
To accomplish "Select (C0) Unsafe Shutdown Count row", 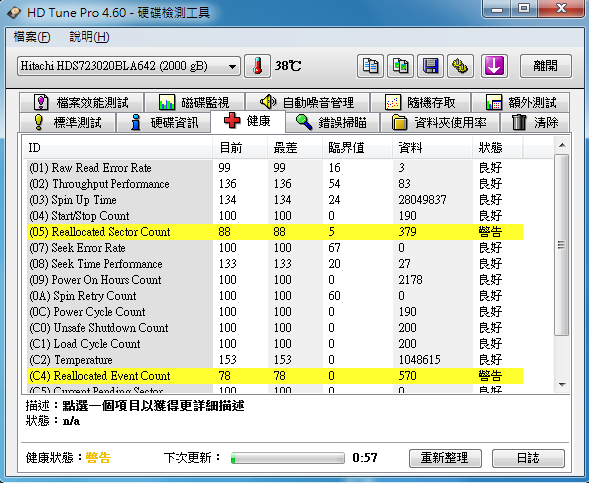I will coord(275,328).
